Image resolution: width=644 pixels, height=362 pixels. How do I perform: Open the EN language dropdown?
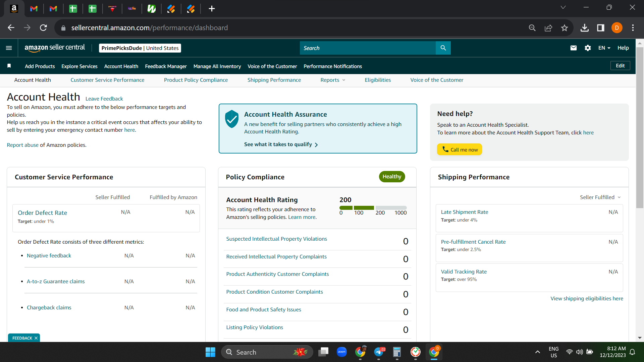604,48
